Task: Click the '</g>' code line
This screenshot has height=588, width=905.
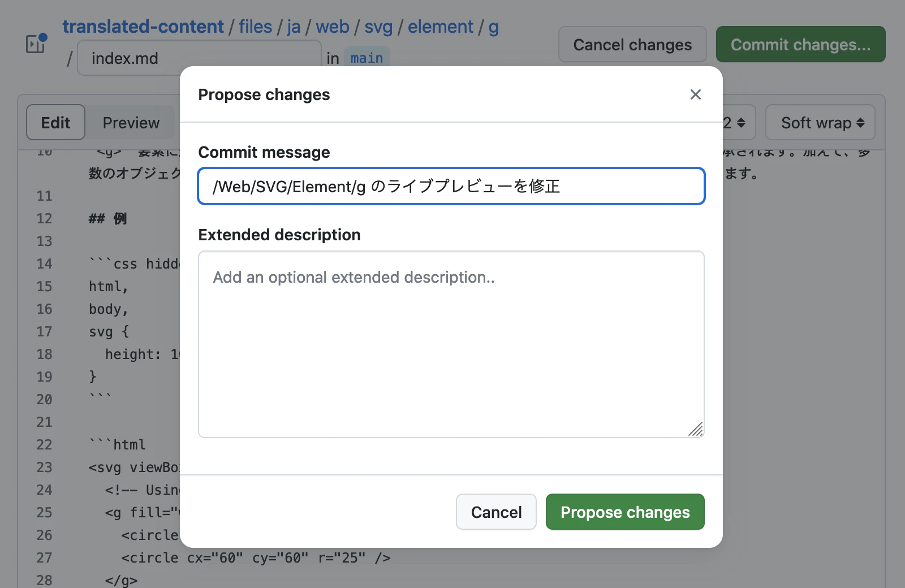Action: [121, 580]
